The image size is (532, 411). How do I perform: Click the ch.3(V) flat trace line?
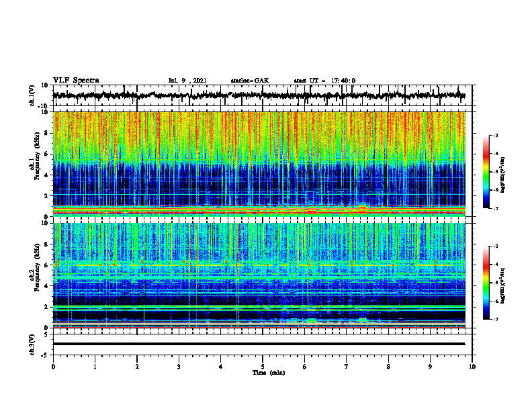259,344
